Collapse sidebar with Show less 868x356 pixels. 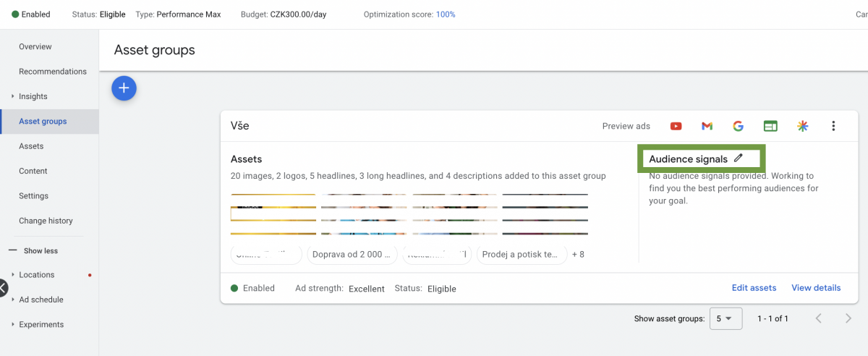coord(40,251)
